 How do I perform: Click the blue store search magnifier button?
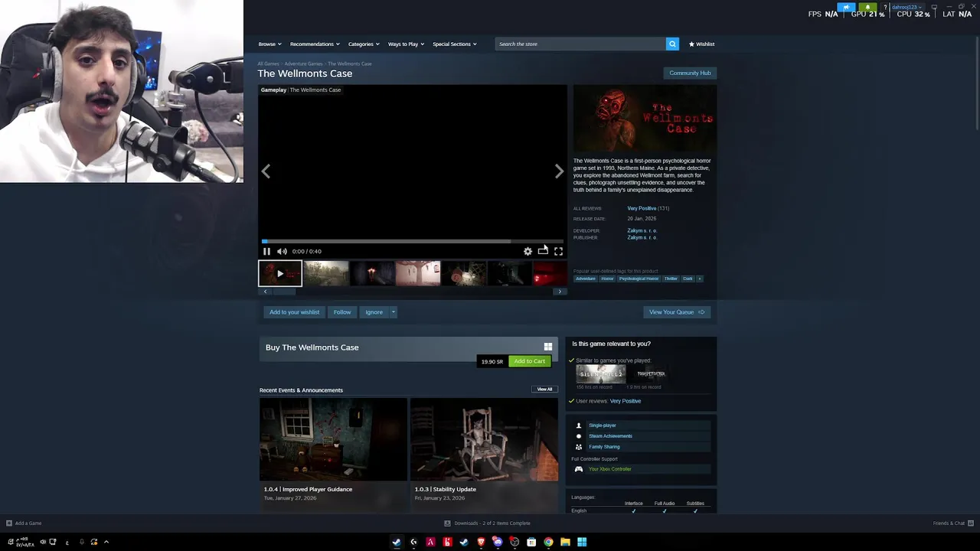tap(672, 44)
